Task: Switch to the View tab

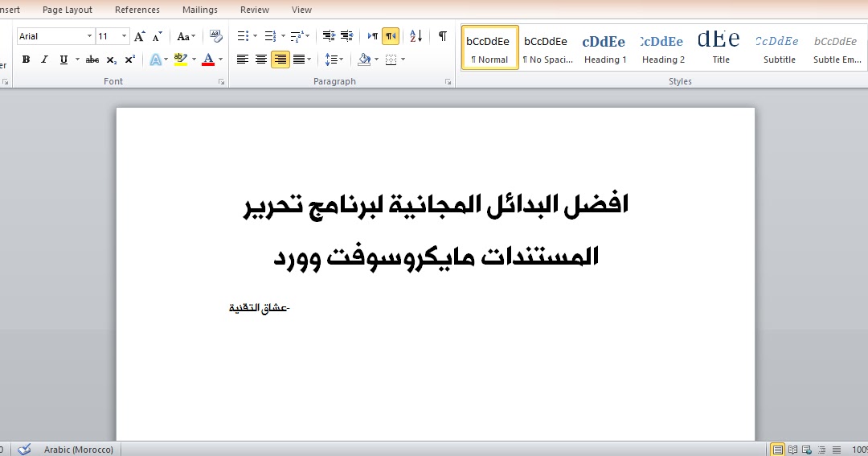Action: [301, 10]
